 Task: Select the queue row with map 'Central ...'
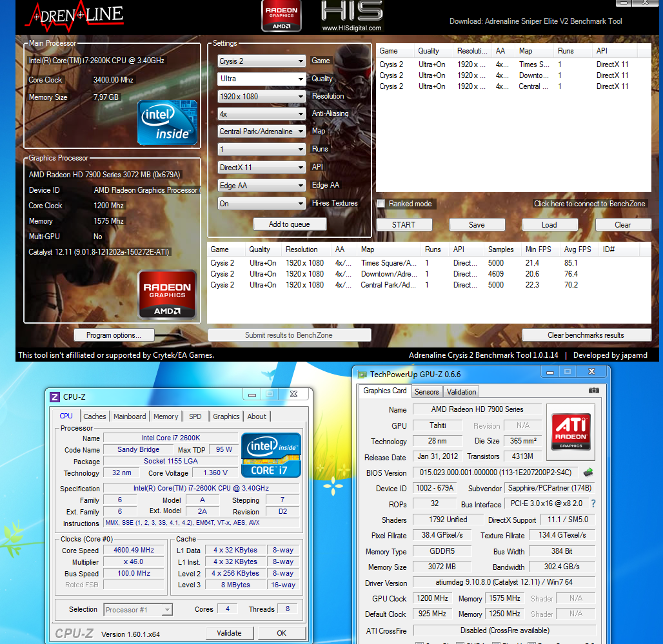coord(513,86)
